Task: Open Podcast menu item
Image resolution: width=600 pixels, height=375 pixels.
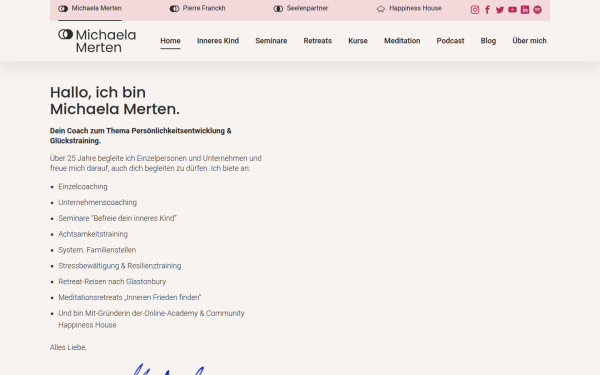Action: (x=450, y=41)
